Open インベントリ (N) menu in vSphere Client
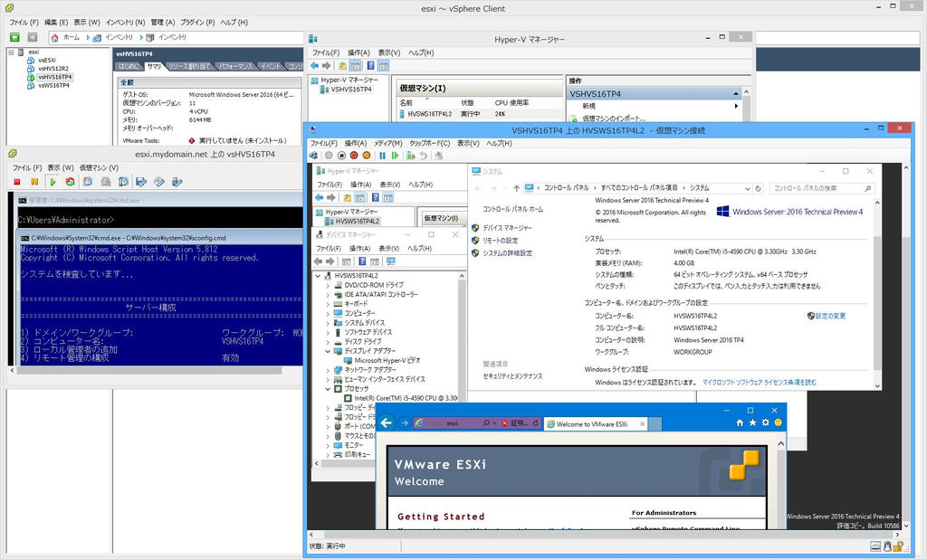 pyautogui.click(x=125, y=23)
